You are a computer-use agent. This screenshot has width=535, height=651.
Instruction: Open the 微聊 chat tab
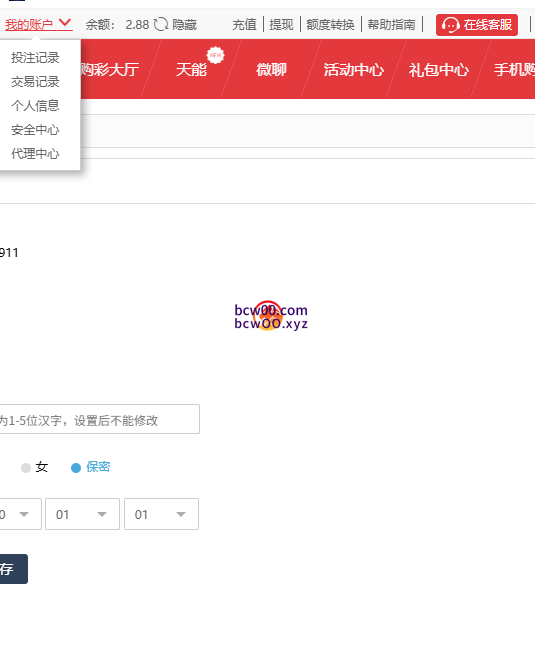pos(271,69)
